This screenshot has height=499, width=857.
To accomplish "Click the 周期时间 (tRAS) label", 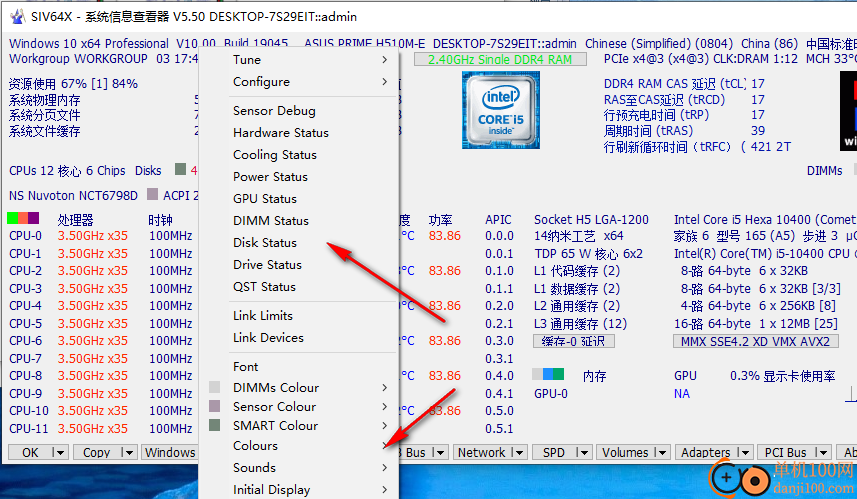I will 648,131.
